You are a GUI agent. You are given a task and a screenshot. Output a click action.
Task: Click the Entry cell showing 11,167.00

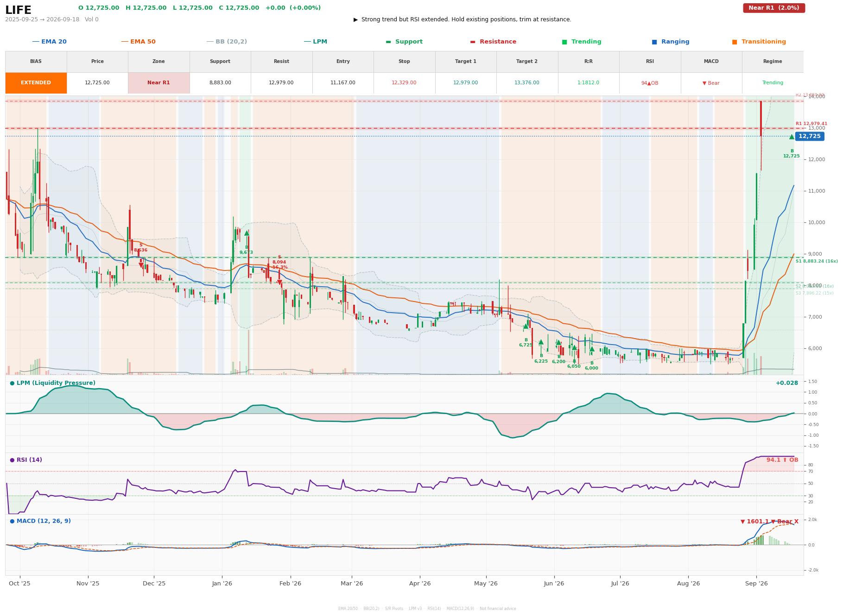click(x=343, y=83)
